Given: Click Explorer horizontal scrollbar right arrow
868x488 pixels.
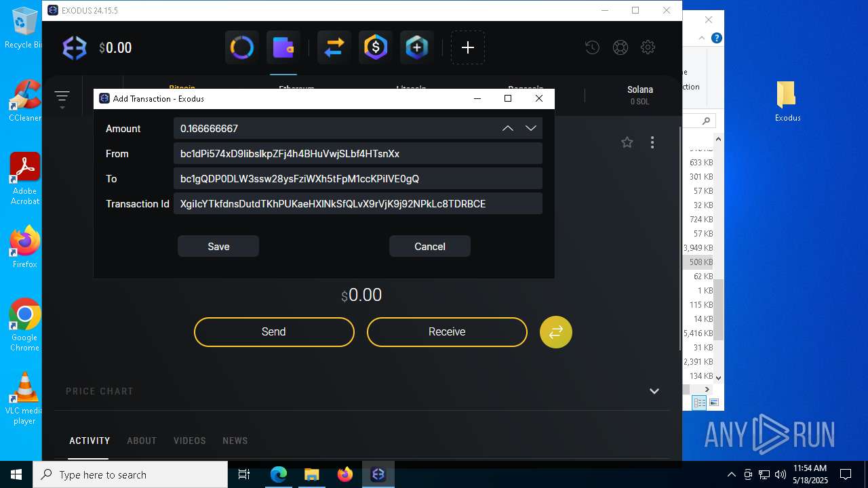Looking at the screenshot, I should pyautogui.click(x=707, y=389).
